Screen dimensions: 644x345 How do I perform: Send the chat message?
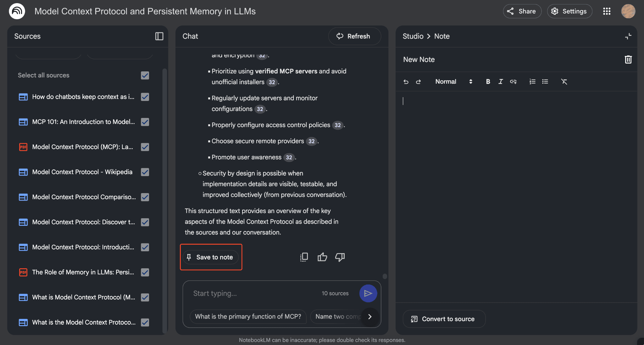click(x=368, y=293)
